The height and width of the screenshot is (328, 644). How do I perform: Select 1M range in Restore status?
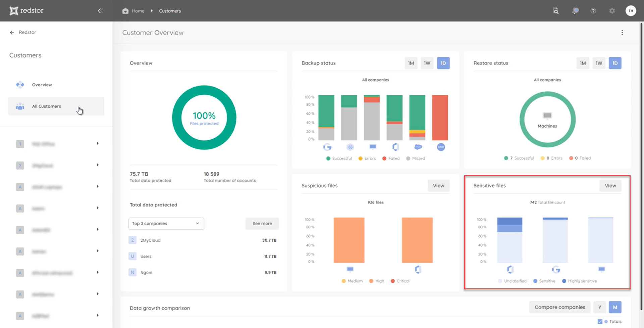(x=583, y=63)
